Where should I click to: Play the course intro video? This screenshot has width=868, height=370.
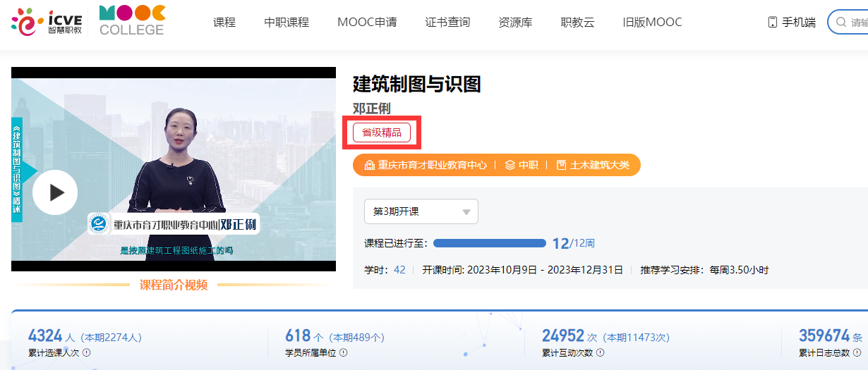click(55, 192)
